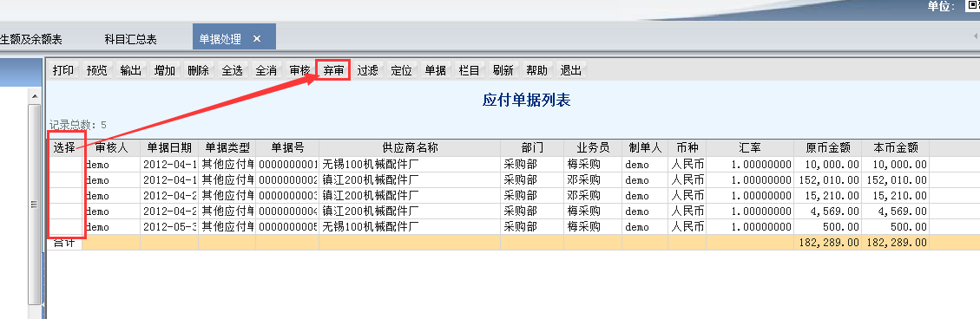
Task: Click total 182,289.00 under 原币金额
Action: click(828, 243)
